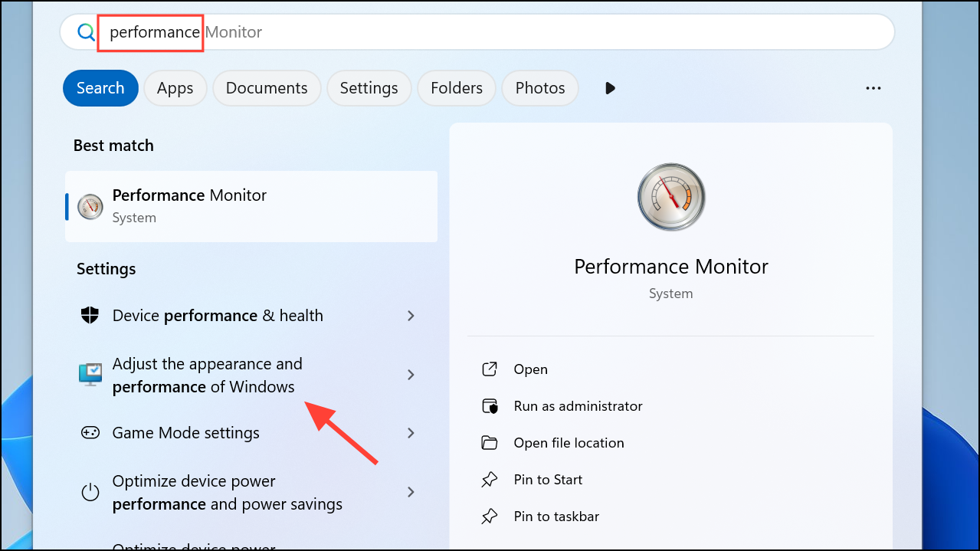
Task: Open Device performance & health setting
Action: click(251, 316)
